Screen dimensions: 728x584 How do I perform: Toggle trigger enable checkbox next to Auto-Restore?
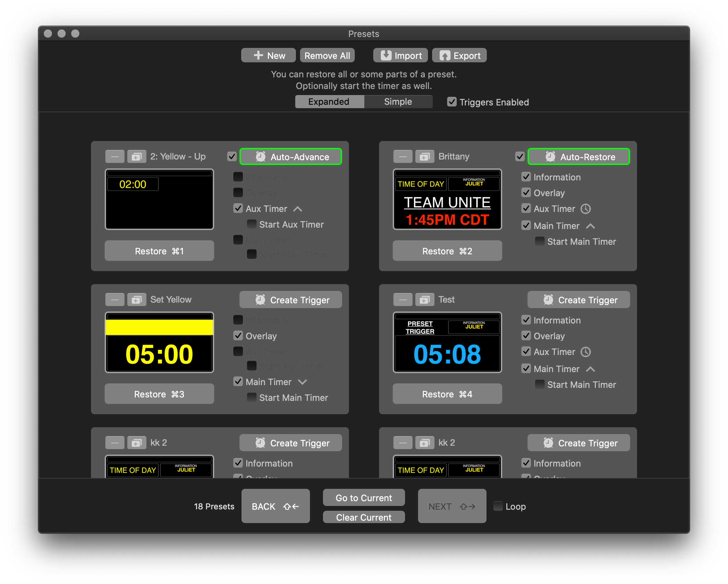pos(520,157)
